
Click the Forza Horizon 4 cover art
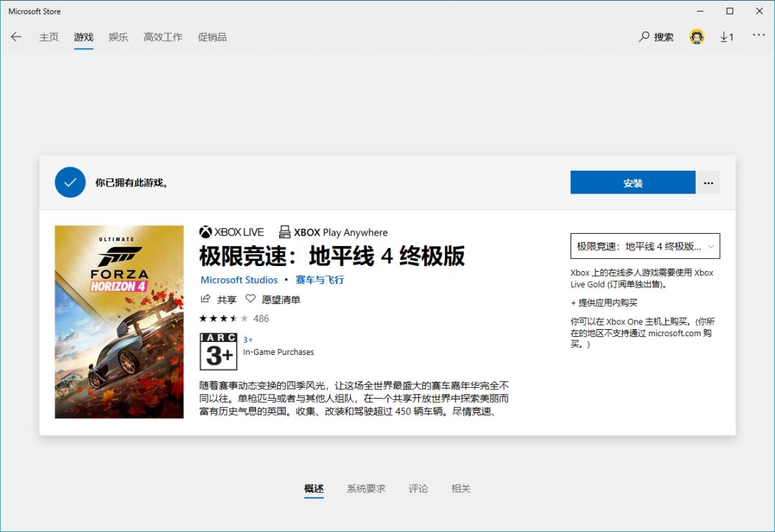(118, 321)
